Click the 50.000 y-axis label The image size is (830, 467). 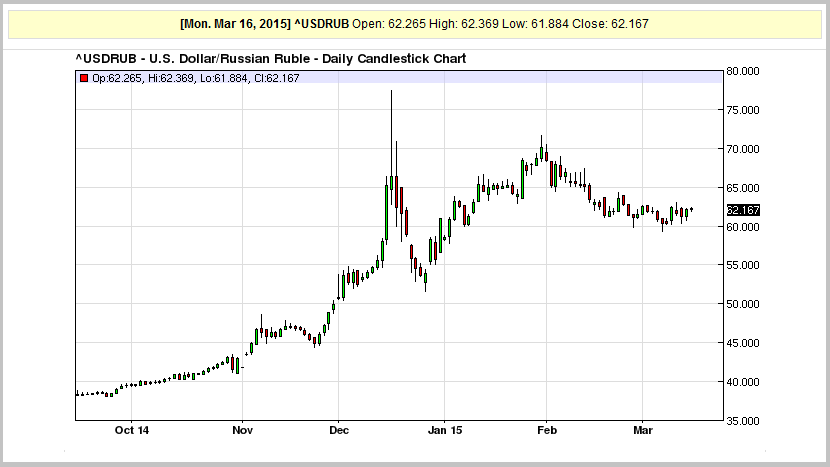pyautogui.click(x=743, y=304)
